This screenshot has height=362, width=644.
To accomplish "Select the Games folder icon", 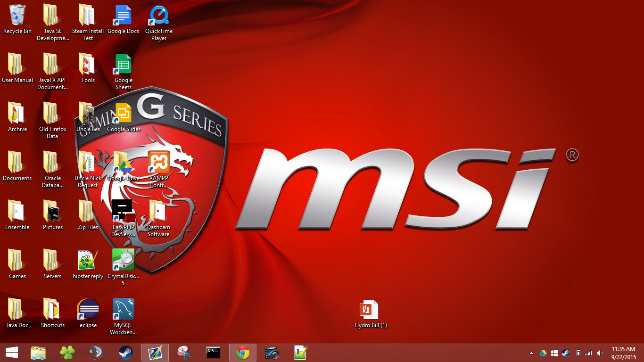I will coord(17,265).
